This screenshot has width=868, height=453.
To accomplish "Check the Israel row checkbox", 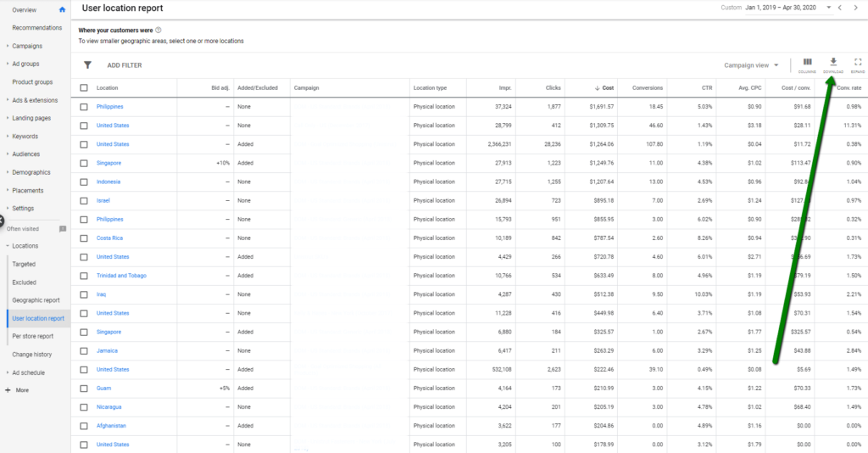I will pyautogui.click(x=84, y=200).
